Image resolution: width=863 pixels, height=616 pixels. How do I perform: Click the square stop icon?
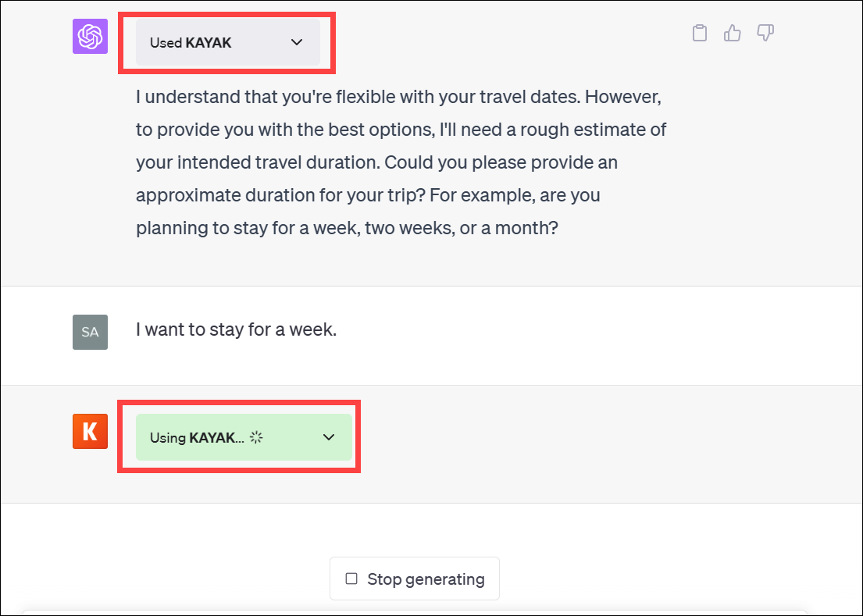coord(351,579)
